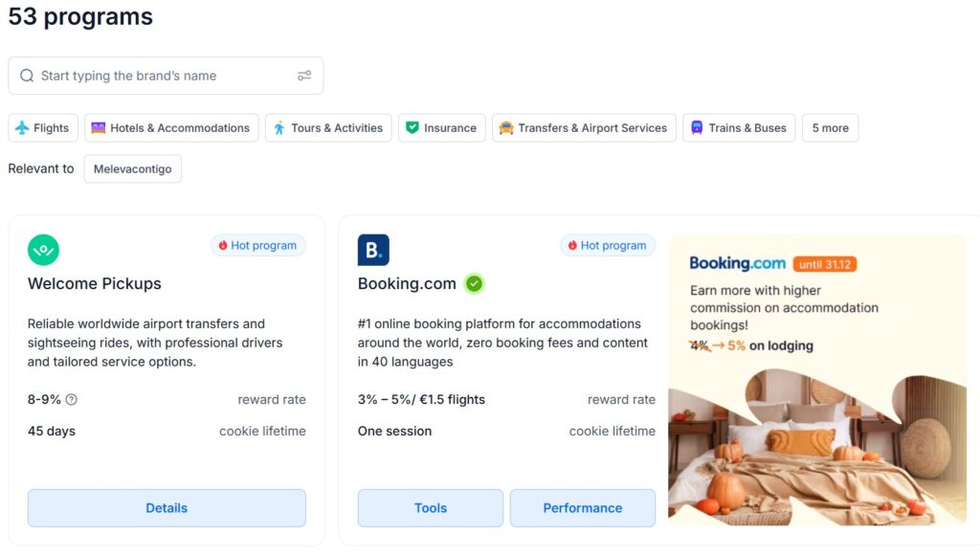Click the brand name search field
980x556 pixels.
click(163, 76)
